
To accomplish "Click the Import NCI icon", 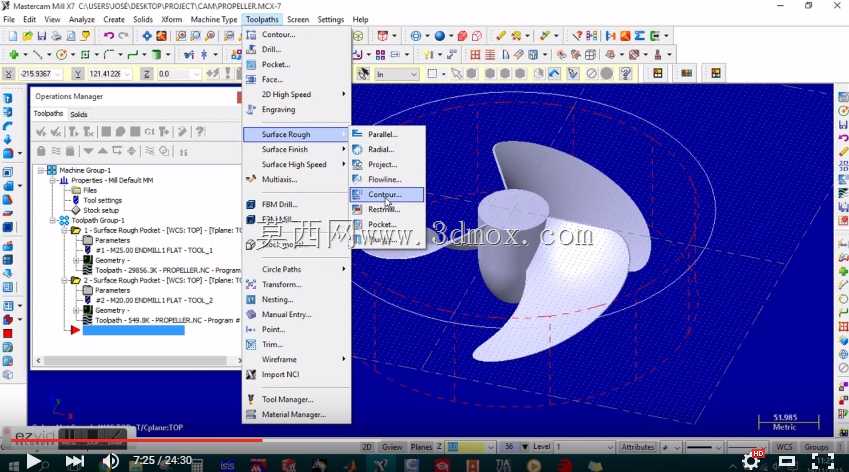I will click(x=251, y=375).
